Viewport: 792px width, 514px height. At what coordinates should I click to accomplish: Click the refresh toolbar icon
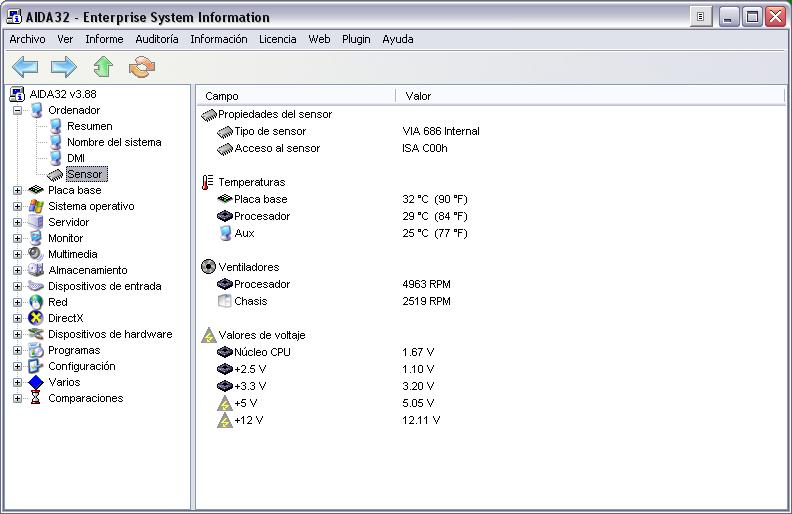[x=143, y=67]
